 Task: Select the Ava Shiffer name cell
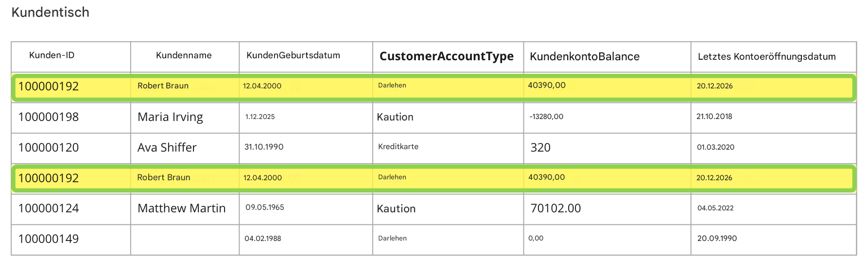pyautogui.click(x=185, y=148)
